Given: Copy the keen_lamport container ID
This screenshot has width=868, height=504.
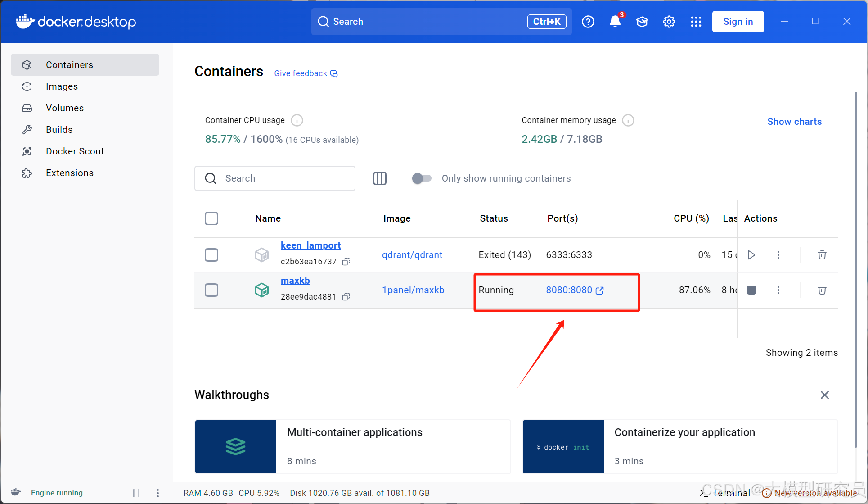Looking at the screenshot, I should (346, 262).
